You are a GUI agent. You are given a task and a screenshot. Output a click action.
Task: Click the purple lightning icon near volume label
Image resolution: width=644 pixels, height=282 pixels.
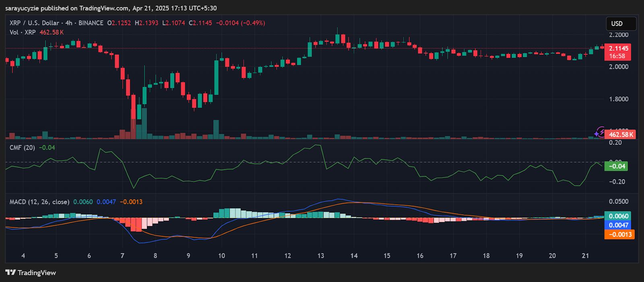599,132
